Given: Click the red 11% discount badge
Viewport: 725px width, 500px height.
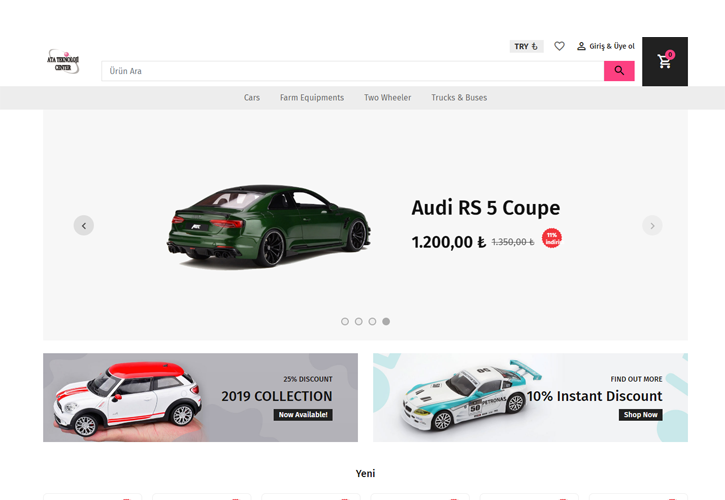Looking at the screenshot, I should coord(552,238).
